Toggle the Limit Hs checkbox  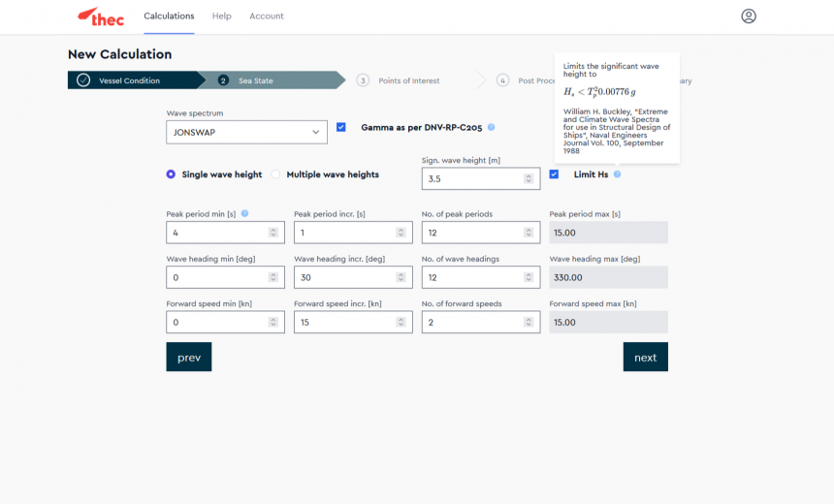[554, 174]
